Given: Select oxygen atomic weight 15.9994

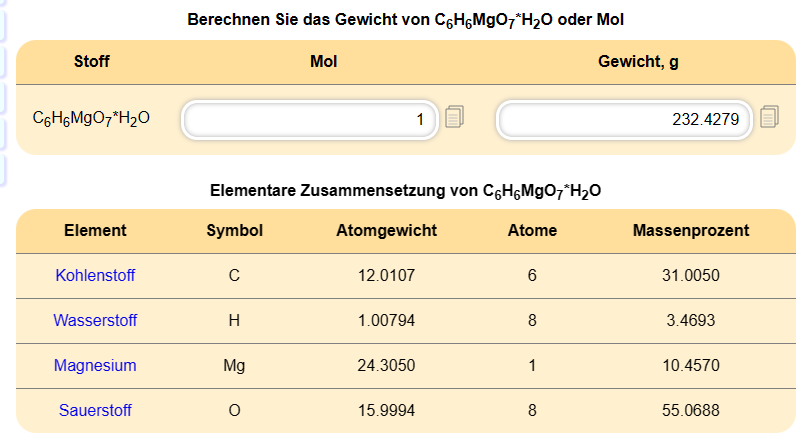Looking at the screenshot, I should pyautogui.click(x=387, y=410).
